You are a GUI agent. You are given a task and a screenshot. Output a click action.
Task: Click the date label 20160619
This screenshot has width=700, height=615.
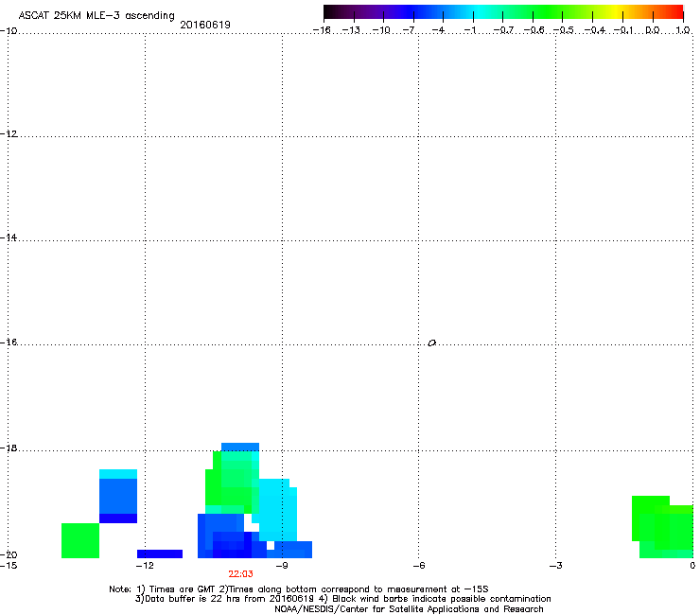pyautogui.click(x=205, y=25)
